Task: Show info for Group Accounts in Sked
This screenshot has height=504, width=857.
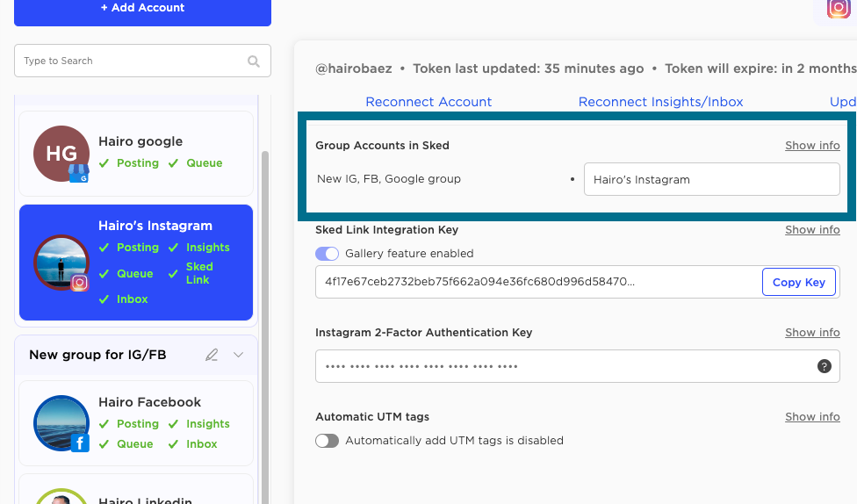Action: 812,146
